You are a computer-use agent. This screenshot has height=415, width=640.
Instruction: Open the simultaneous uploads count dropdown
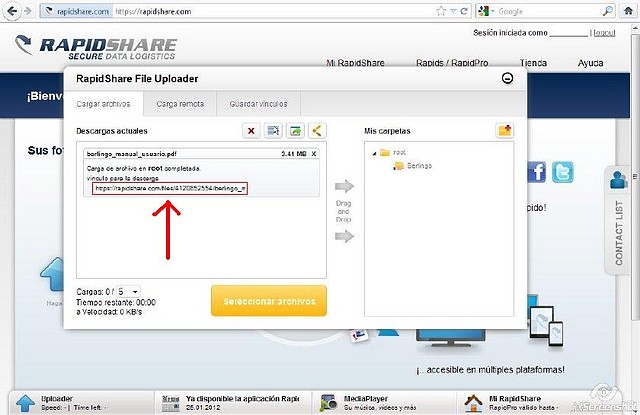point(128,291)
